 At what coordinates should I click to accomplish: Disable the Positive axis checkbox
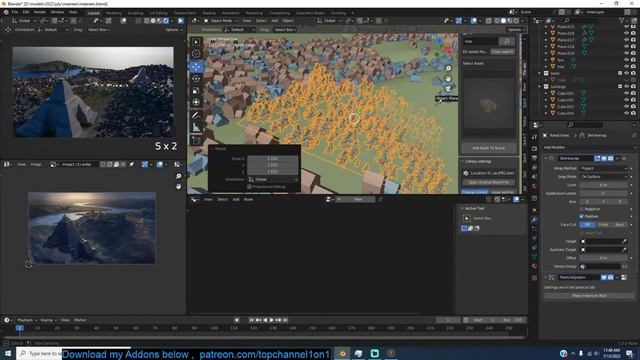[582, 216]
